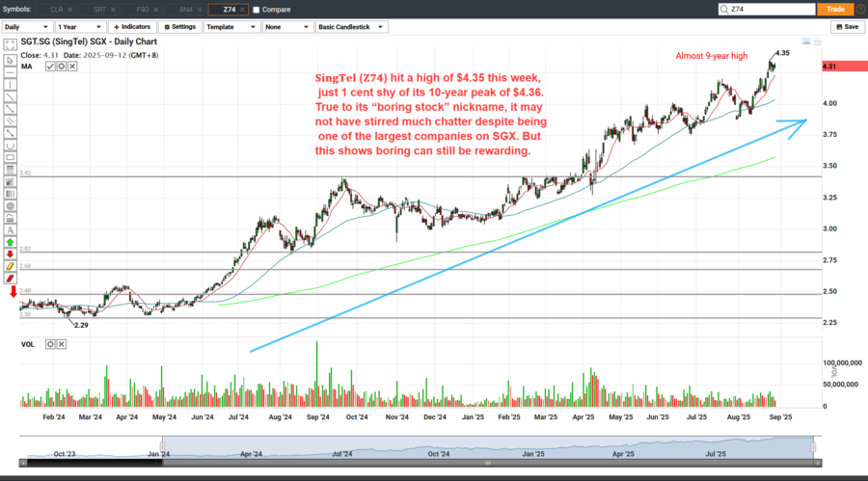Print the chart via printer icon
The image size is (868, 481).
click(817, 42)
